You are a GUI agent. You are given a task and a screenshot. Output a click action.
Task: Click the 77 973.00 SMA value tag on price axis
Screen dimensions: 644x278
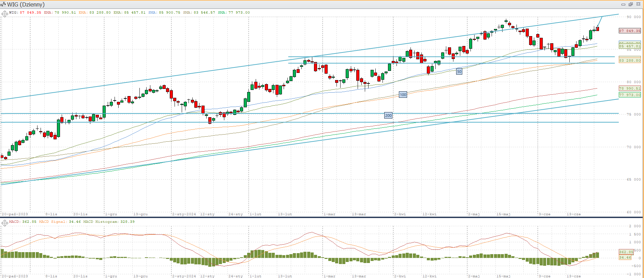pos(630,95)
